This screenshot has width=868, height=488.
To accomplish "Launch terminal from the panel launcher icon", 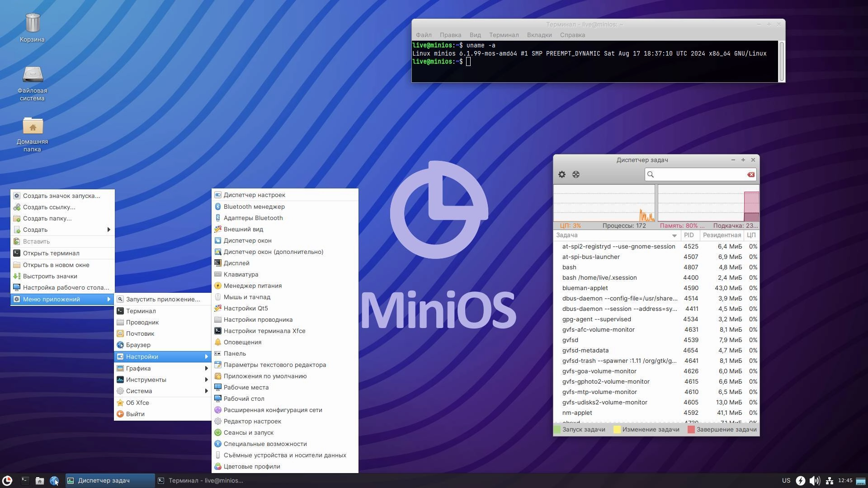I will tap(25, 481).
